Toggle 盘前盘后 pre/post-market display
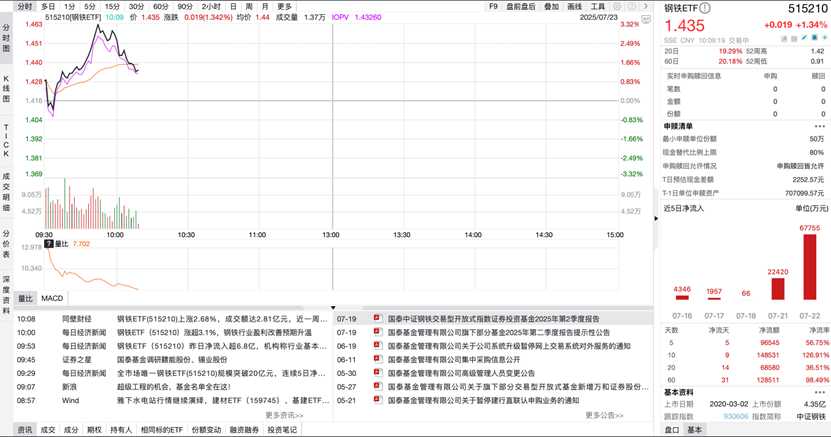Viewport: 831px width, 437px height. 521,6
